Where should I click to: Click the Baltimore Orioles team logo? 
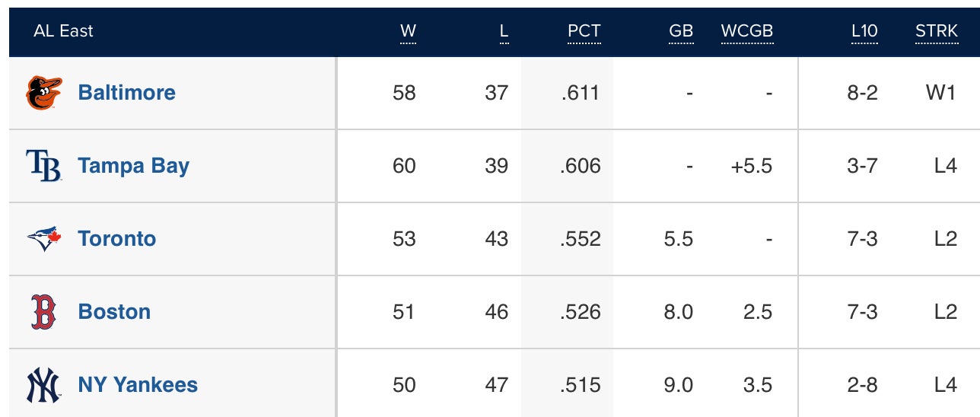(44, 93)
